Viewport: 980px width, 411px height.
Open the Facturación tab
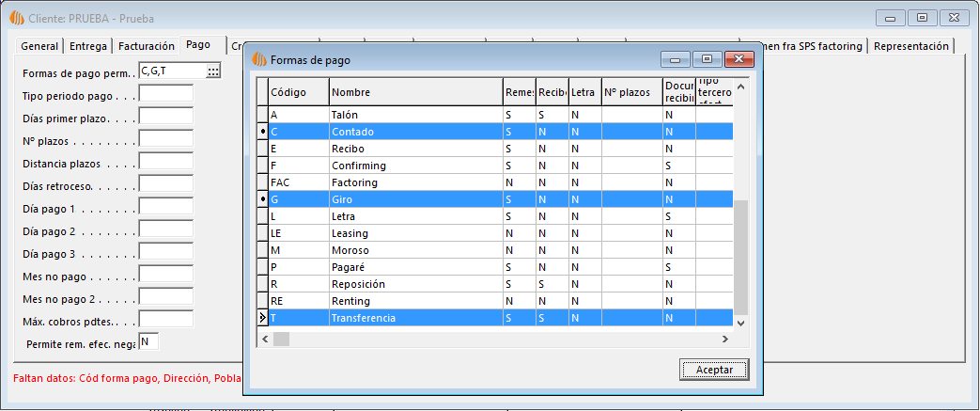(x=146, y=46)
